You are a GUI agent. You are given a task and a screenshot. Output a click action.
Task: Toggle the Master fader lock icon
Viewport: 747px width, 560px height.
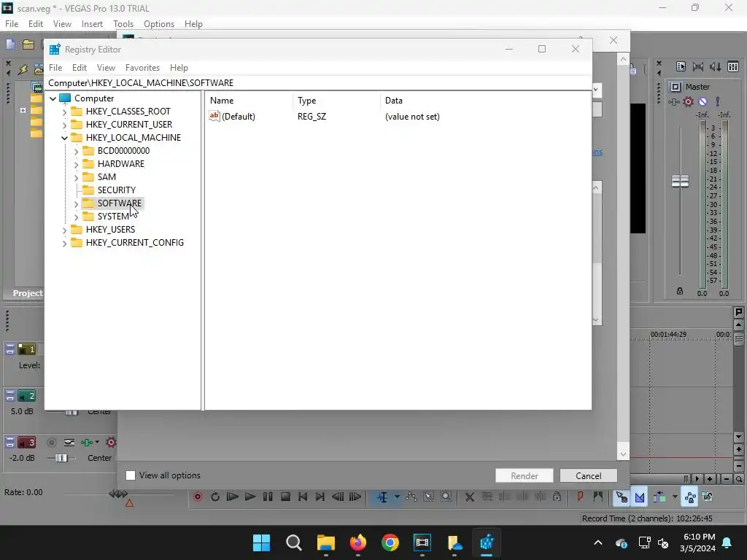coord(680,291)
